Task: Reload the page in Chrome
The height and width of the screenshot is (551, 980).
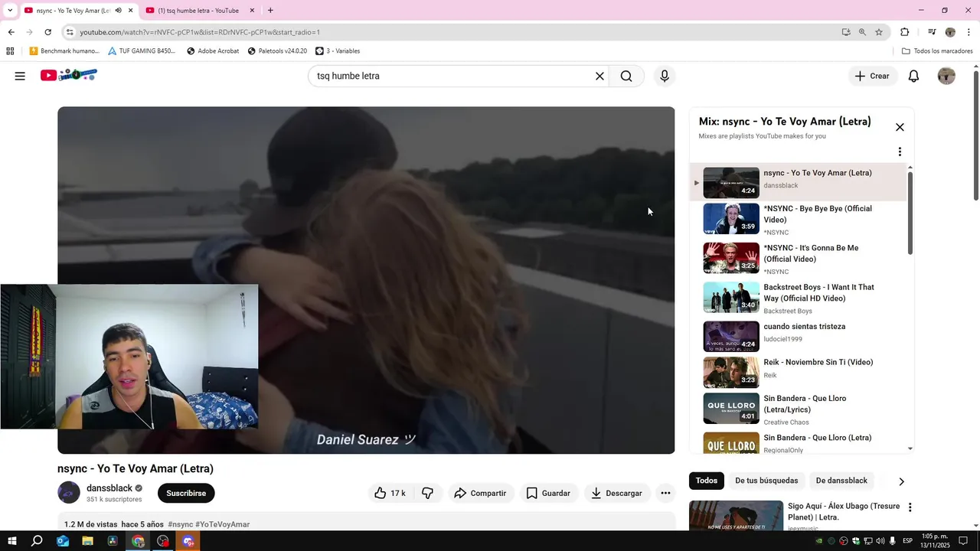Action: pyautogui.click(x=47, y=32)
